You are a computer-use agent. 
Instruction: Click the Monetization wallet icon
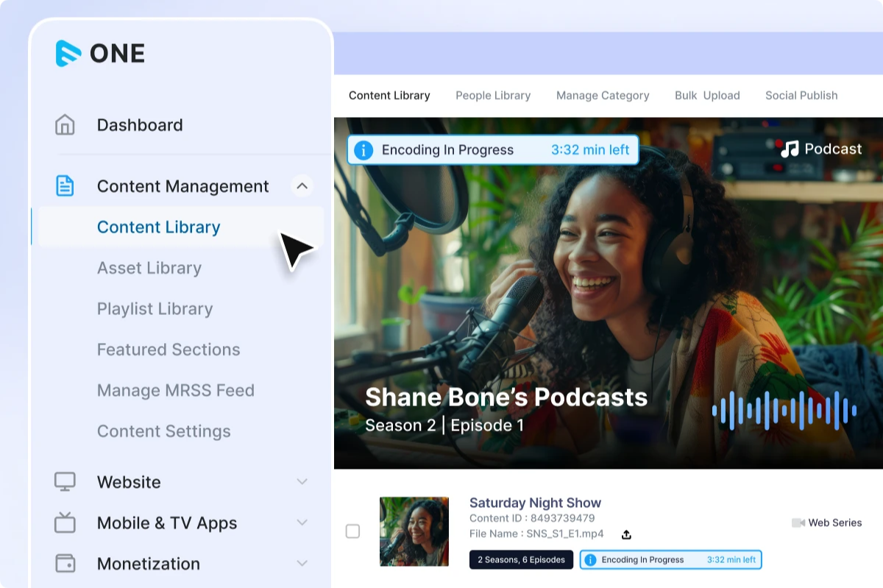click(65, 564)
